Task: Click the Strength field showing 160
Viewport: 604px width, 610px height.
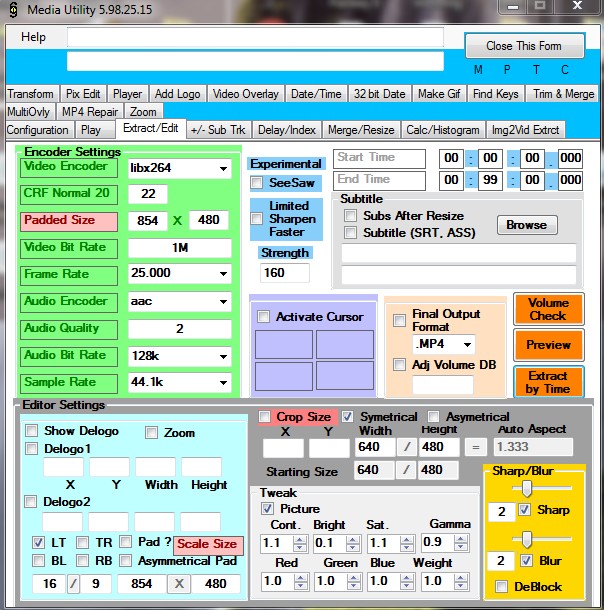Action: click(284, 273)
